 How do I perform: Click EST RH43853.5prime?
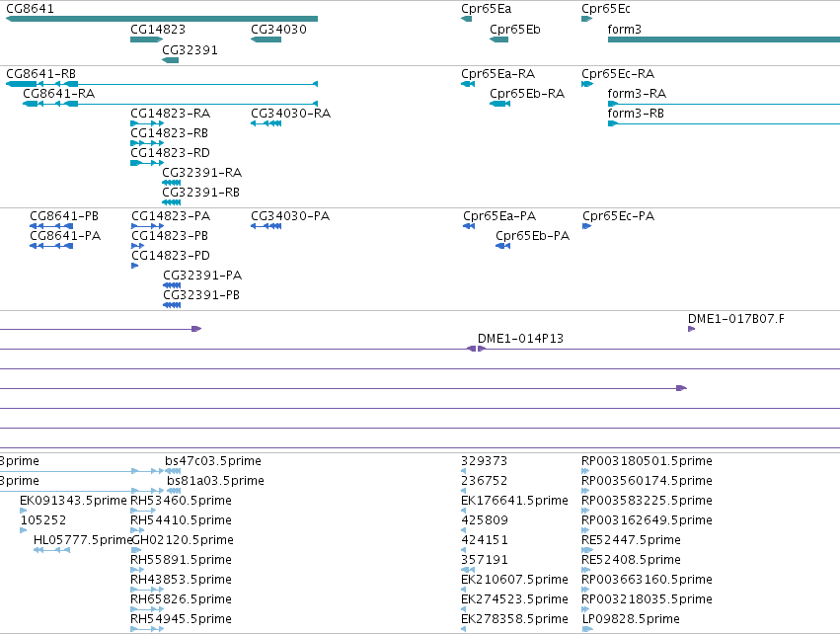pyautogui.click(x=147, y=590)
